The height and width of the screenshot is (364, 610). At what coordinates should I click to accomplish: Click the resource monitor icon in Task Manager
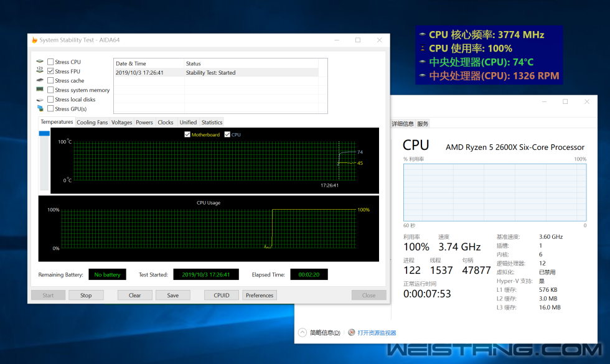pyautogui.click(x=351, y=332)
